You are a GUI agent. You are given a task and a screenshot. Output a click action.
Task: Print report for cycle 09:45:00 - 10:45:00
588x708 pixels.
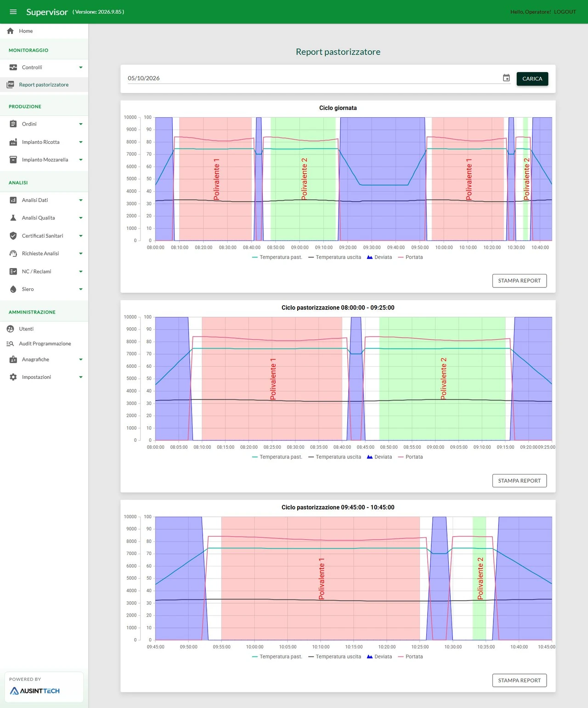point(519,680)
